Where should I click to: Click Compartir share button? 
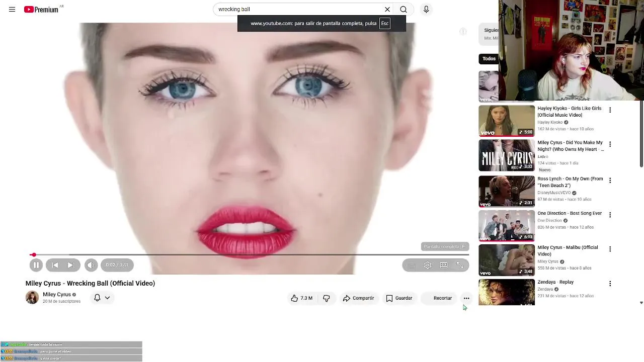click(358, 298)
